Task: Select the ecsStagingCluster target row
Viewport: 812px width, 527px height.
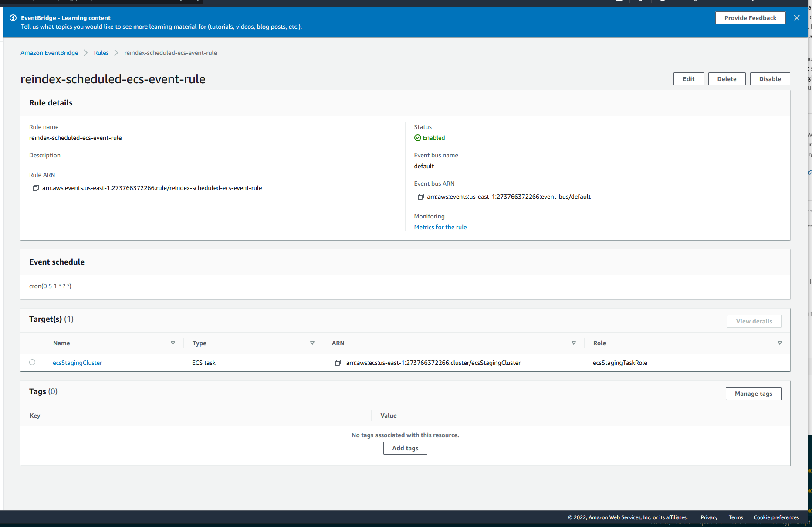Action: point(32,362)
